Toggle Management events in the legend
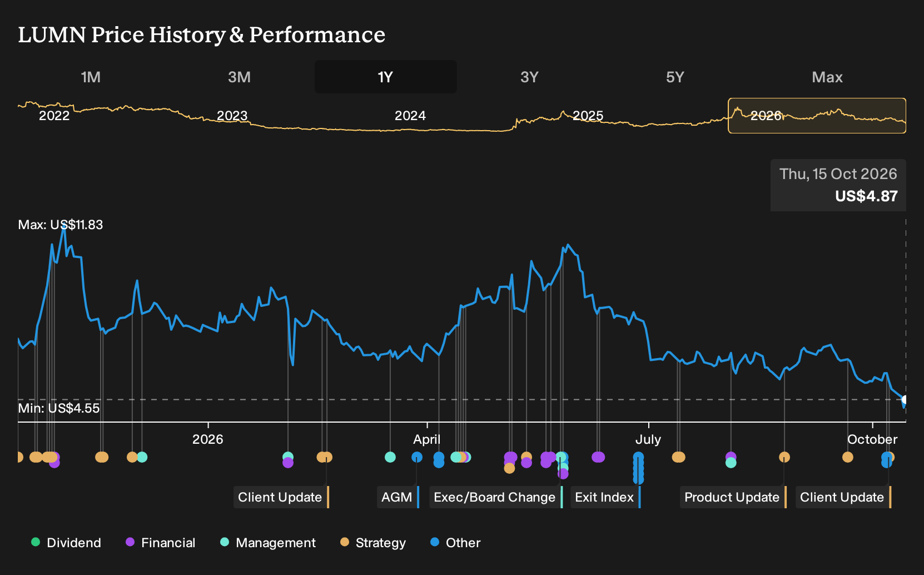The width and height of the screenshot is (924, 575). point(268,543)
